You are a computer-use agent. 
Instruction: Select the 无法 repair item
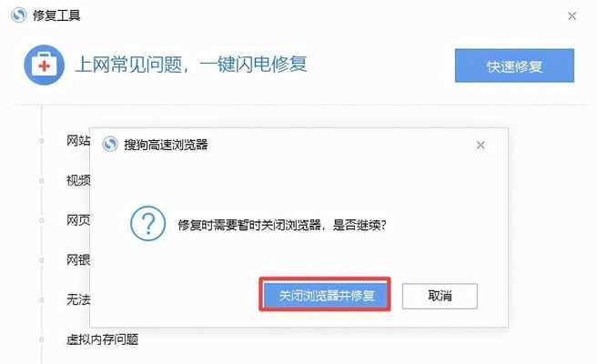(x=78, y=299)
